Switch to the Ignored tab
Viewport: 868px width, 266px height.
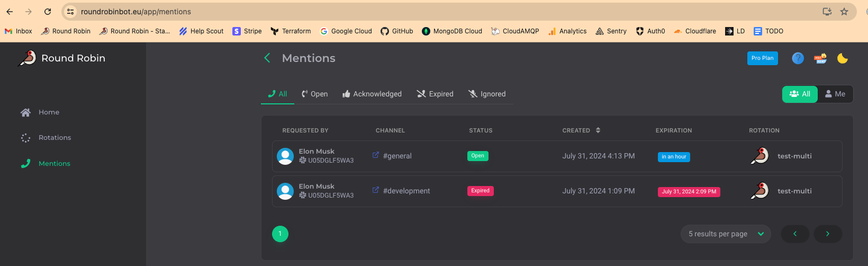[x=487, y=94]
